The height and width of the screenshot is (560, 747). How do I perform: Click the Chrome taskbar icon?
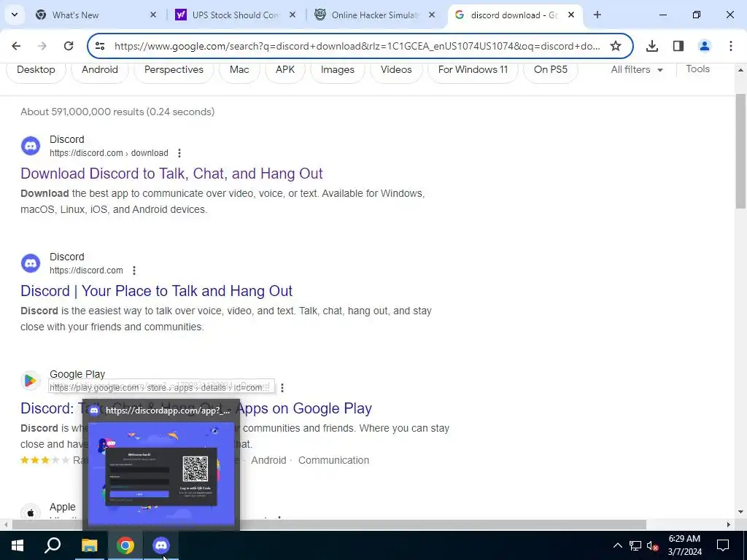[125, 545]
